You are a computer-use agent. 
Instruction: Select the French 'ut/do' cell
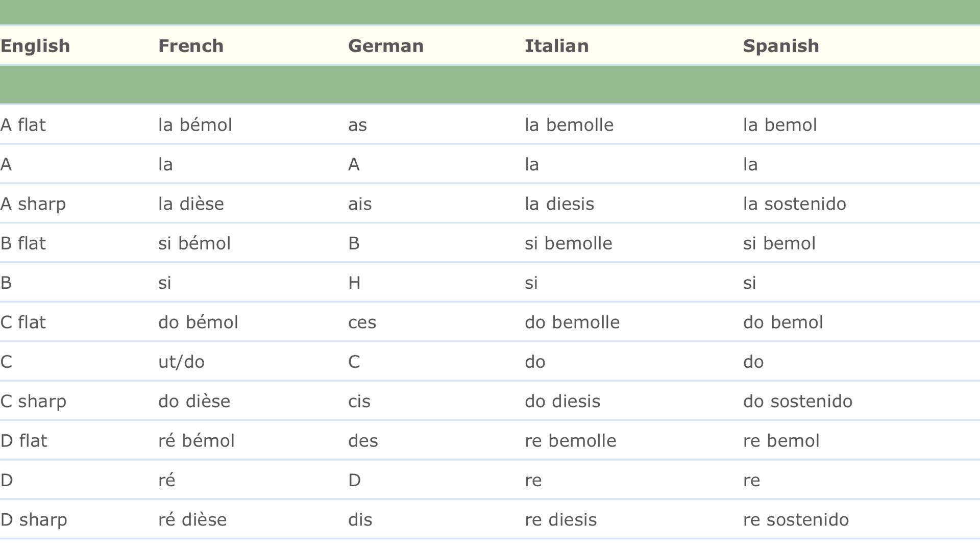[x=181, y=362]
